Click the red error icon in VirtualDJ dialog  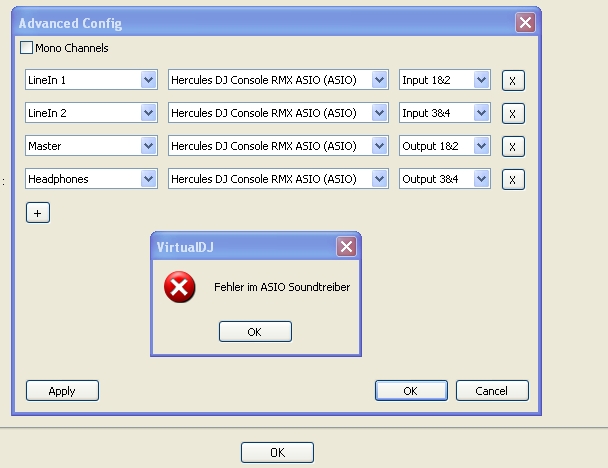pyautogui.click(x=180, y=287)
